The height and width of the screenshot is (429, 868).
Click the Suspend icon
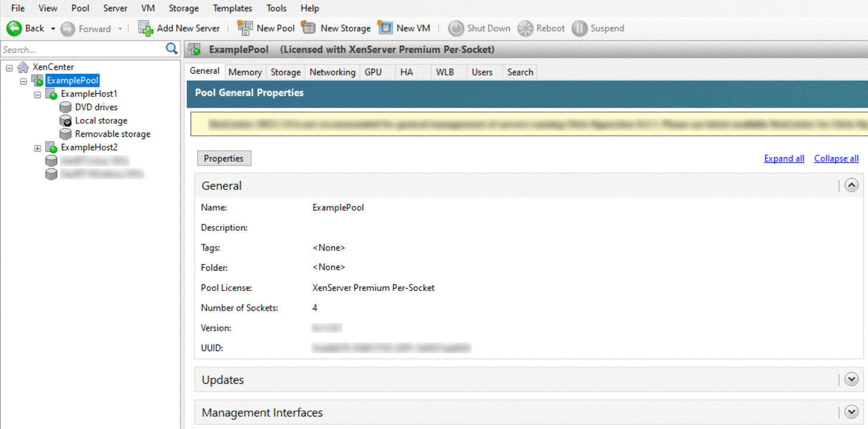tap(579, 28)
